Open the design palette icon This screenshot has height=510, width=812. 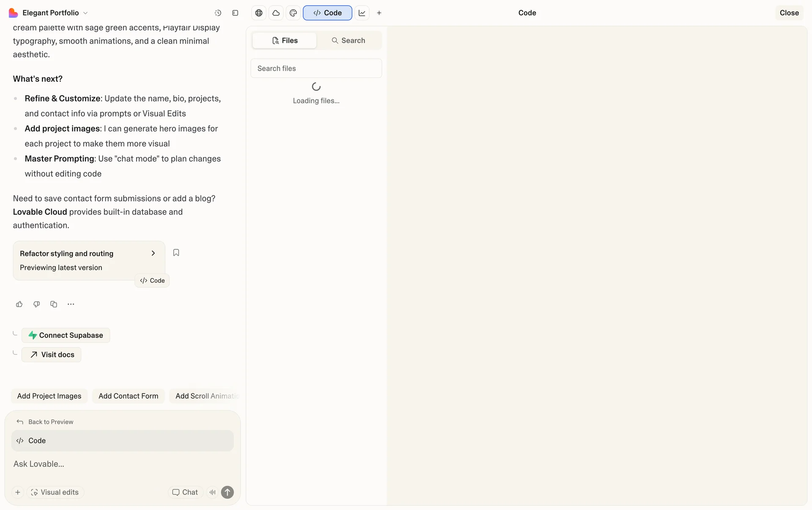click(293, 13)
